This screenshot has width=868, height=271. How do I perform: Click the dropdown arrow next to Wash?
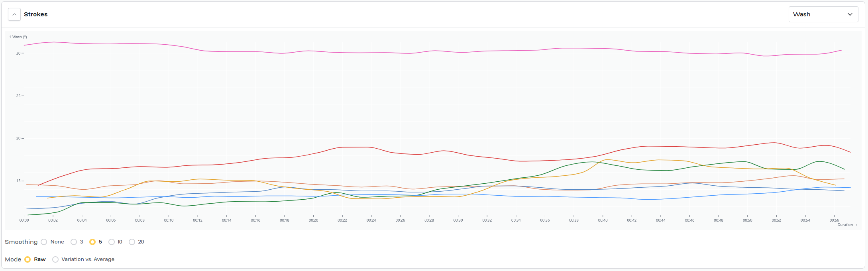(850, 14)
